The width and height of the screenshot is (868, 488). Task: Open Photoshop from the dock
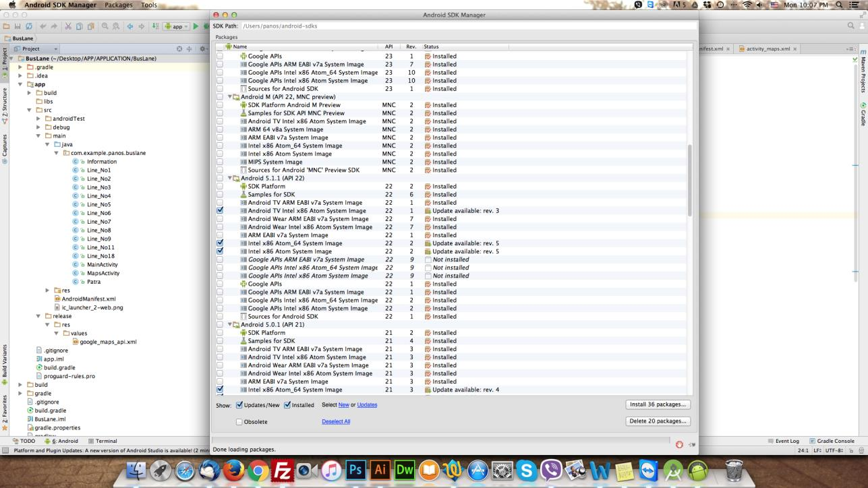point(355,470)
